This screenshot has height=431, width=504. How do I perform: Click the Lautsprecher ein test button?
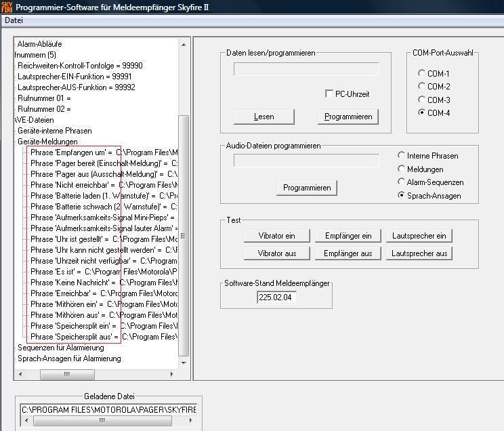(x=419, y=236)
